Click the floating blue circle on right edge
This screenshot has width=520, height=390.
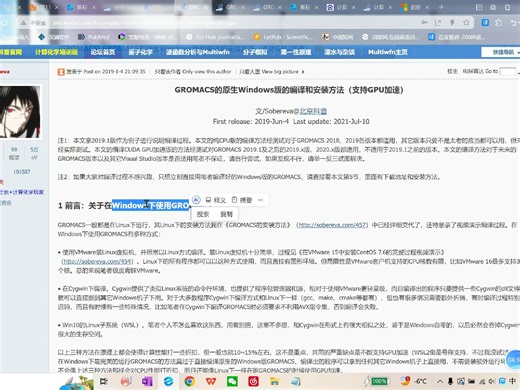[x=513, y=359]
